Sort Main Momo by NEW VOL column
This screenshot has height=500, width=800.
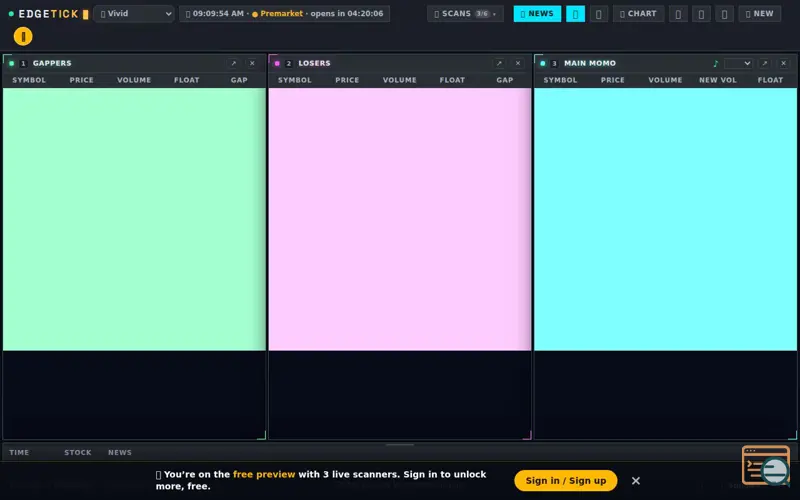pos(718,80)
